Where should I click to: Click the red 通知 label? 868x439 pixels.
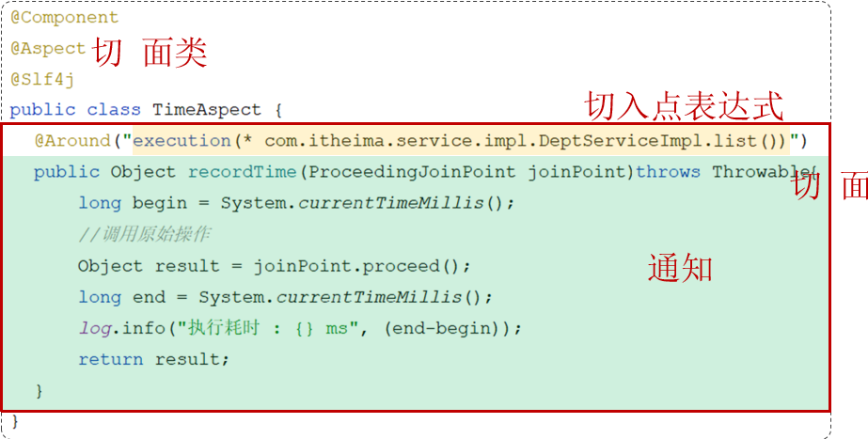pos(680,269)
